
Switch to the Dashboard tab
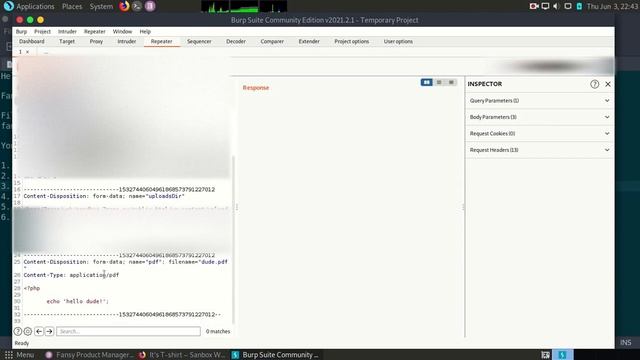coord(32,41)
